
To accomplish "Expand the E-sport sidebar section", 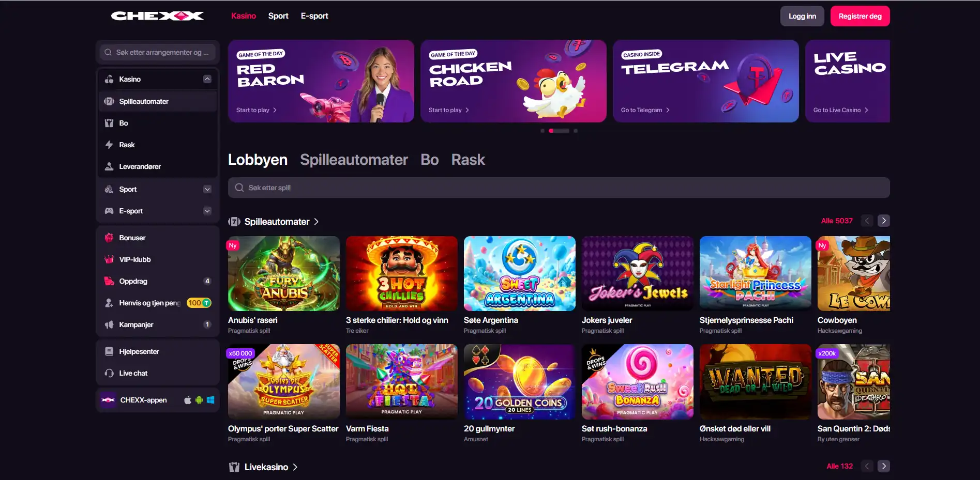I will (207, 211).
